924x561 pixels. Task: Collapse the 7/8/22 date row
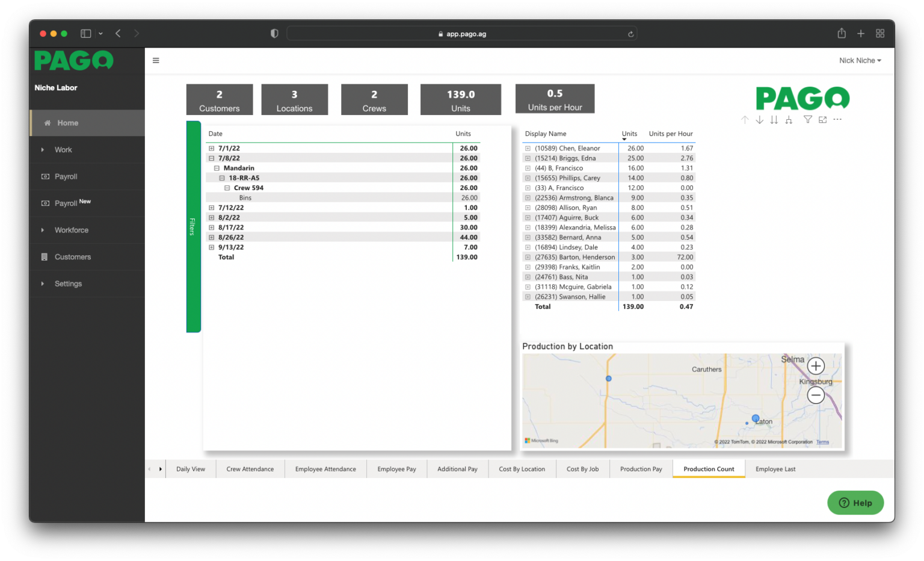click(211, 158)
